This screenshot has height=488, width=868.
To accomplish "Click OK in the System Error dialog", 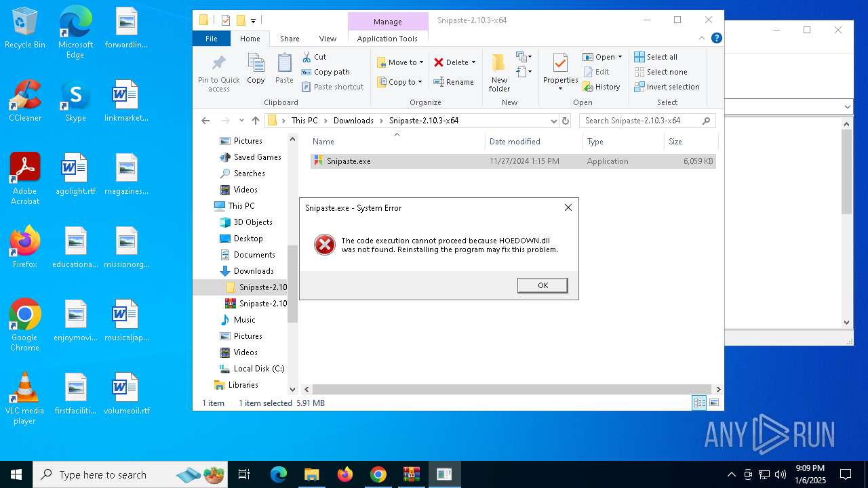I will click(x=542, y=285).
